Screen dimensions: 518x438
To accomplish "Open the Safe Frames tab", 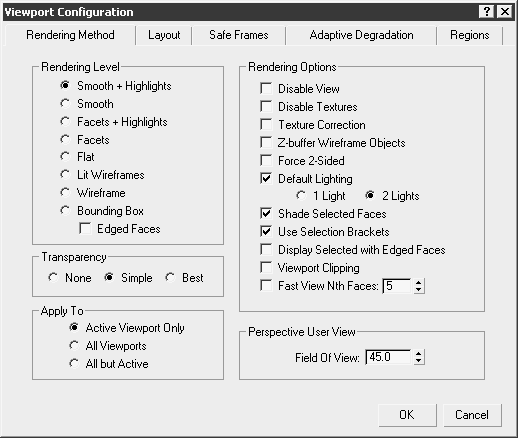I will [x=239, y=35].
